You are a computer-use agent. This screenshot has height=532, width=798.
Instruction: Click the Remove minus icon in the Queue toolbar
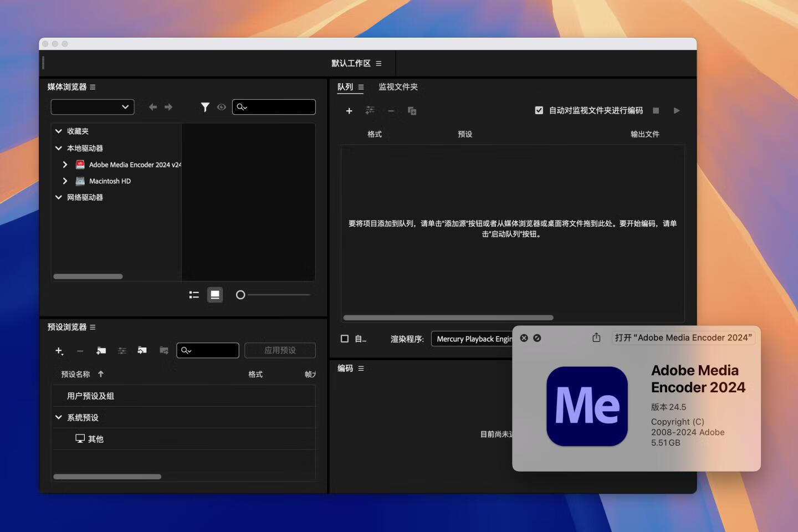pos(391,111)
